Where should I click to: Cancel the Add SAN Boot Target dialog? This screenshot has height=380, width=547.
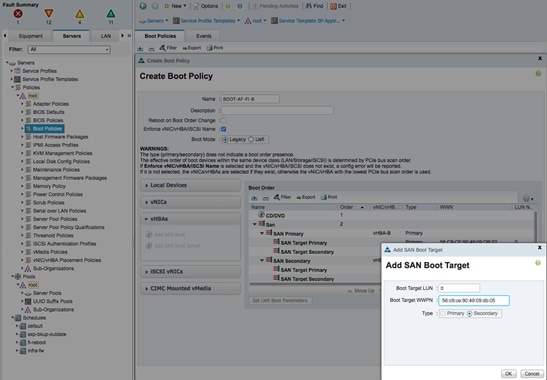[x=532, y=374]
